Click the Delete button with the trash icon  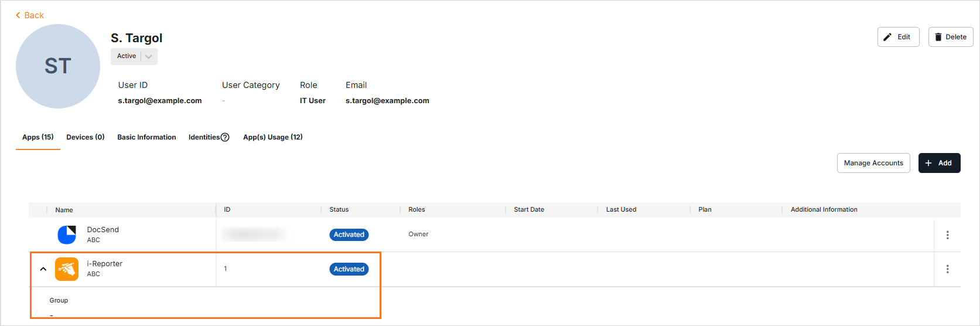(x=950, y=37)
